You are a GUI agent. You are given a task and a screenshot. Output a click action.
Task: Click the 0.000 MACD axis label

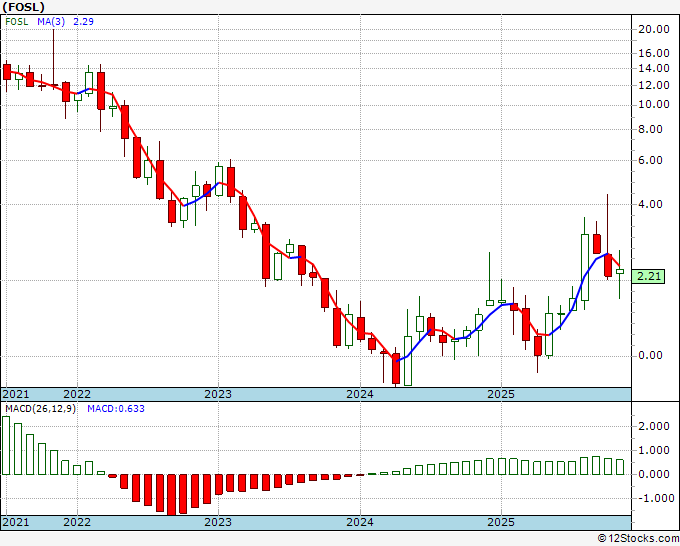pyautogui.click(x=654, y=474)
